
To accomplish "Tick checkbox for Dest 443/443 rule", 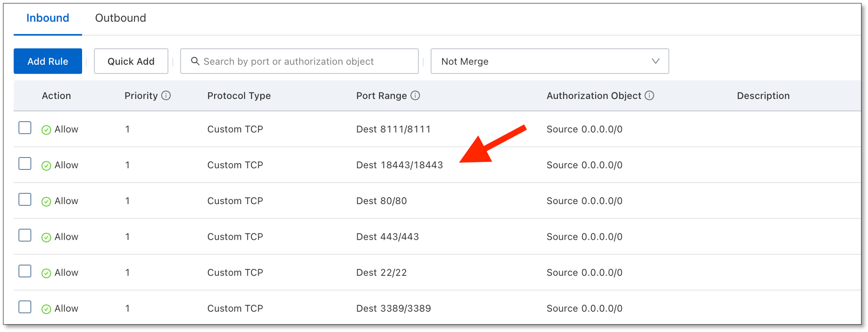I will 25,235.
